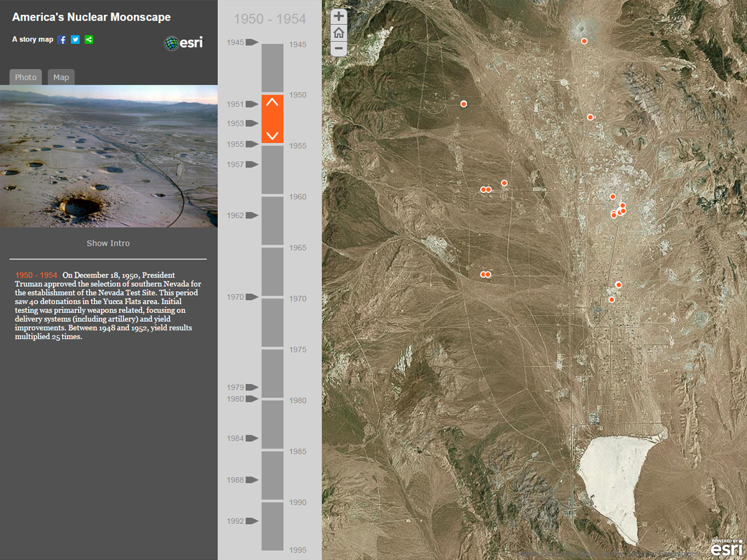Advance timeline with the down chevron

[x=272, y=135]
